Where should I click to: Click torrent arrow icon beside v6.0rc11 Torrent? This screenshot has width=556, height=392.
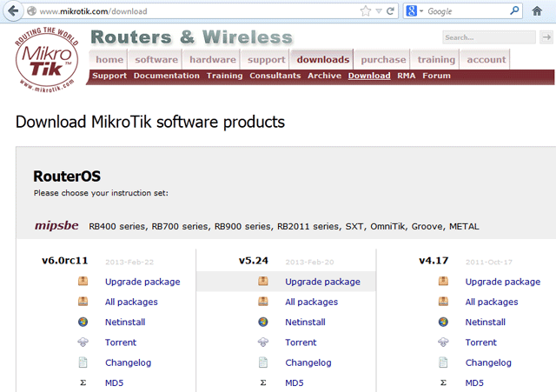point(83,342)
